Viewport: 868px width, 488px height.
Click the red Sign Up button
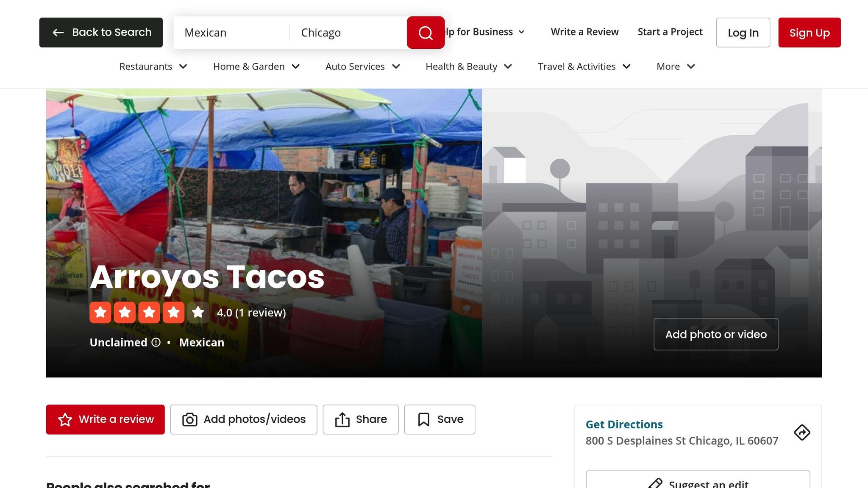810,33
